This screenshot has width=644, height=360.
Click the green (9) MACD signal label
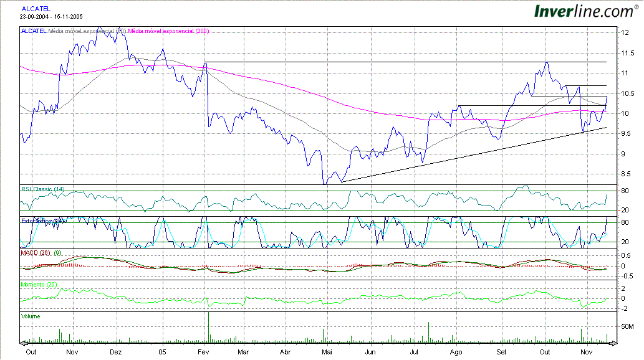pyautogui.click(x=57, y=252)
